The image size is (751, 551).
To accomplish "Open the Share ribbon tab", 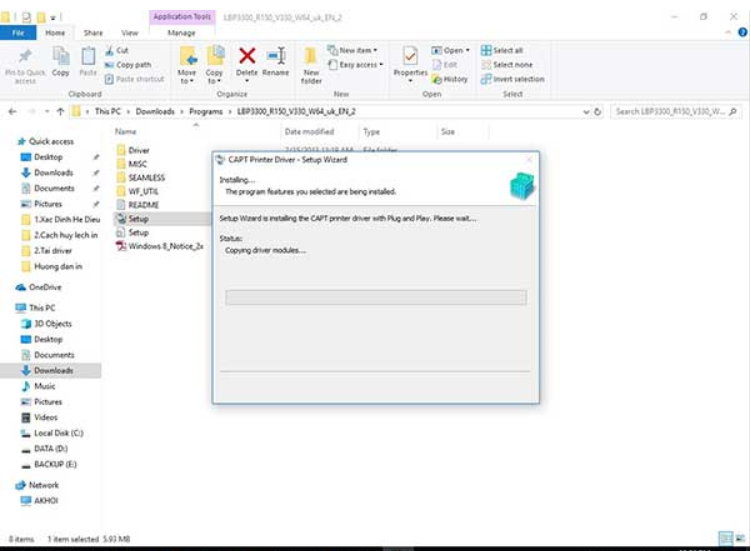I will [x=93, y=33].
